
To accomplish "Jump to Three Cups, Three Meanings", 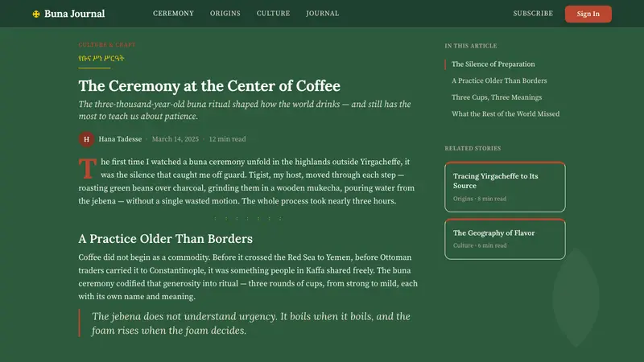I will pyautogui.click(x=497, y=97).
